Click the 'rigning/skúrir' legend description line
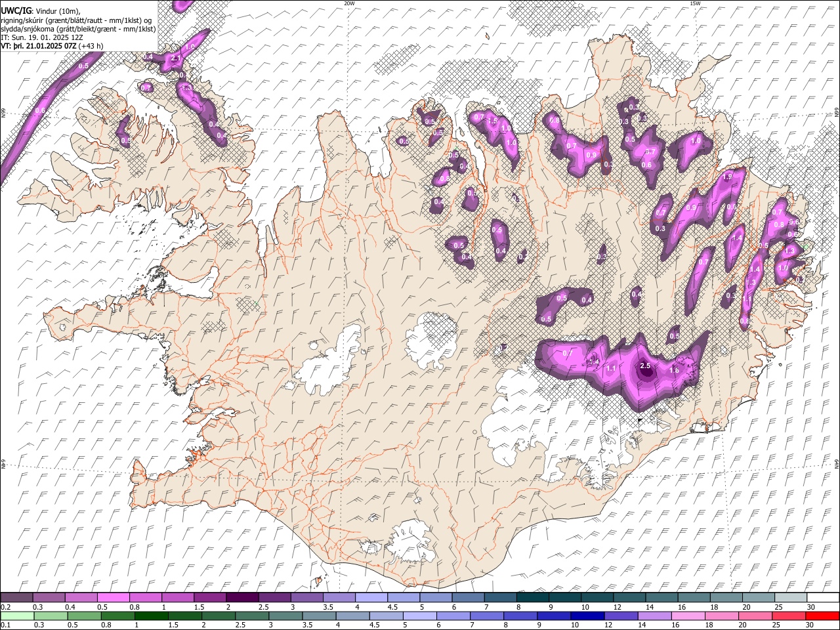Image resolution: width=840 pixels, height=630 pixels. coord(77,20)
